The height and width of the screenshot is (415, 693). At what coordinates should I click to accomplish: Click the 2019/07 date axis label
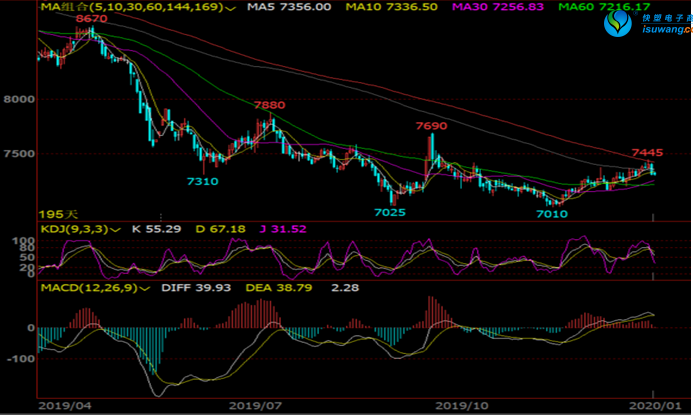tap(256, 406)
